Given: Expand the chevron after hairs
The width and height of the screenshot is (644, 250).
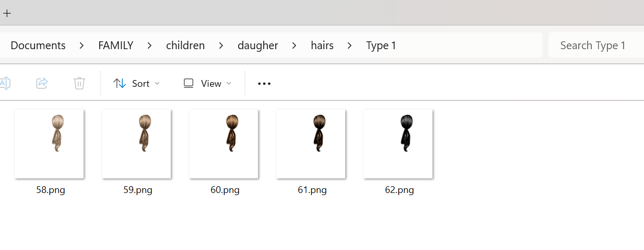Looking at the screenshot, I should (350, 46).
